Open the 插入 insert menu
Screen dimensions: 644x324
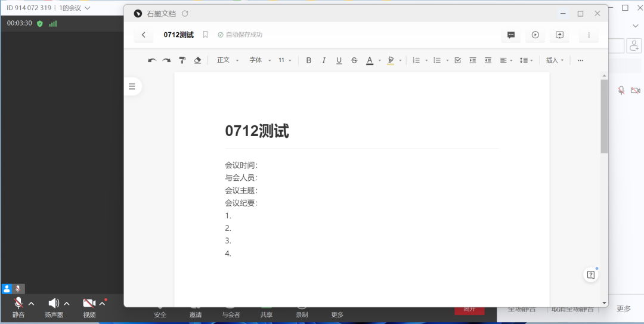555,60
